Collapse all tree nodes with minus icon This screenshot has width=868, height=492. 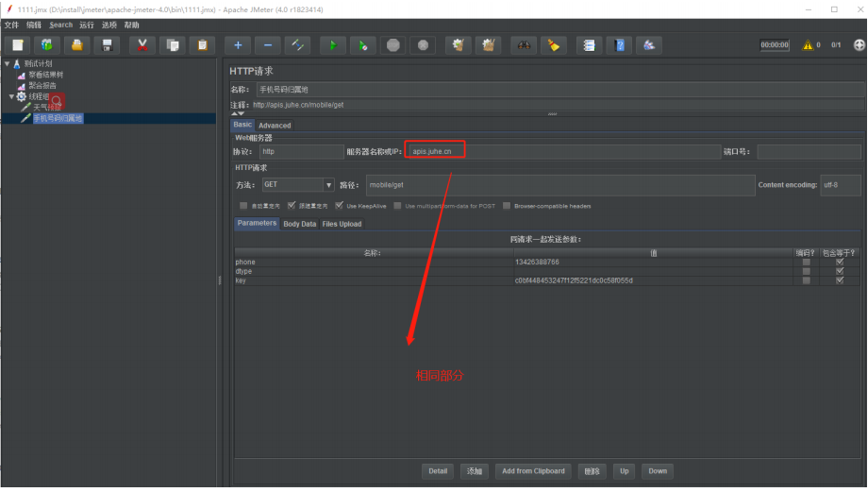pos(267,45)
